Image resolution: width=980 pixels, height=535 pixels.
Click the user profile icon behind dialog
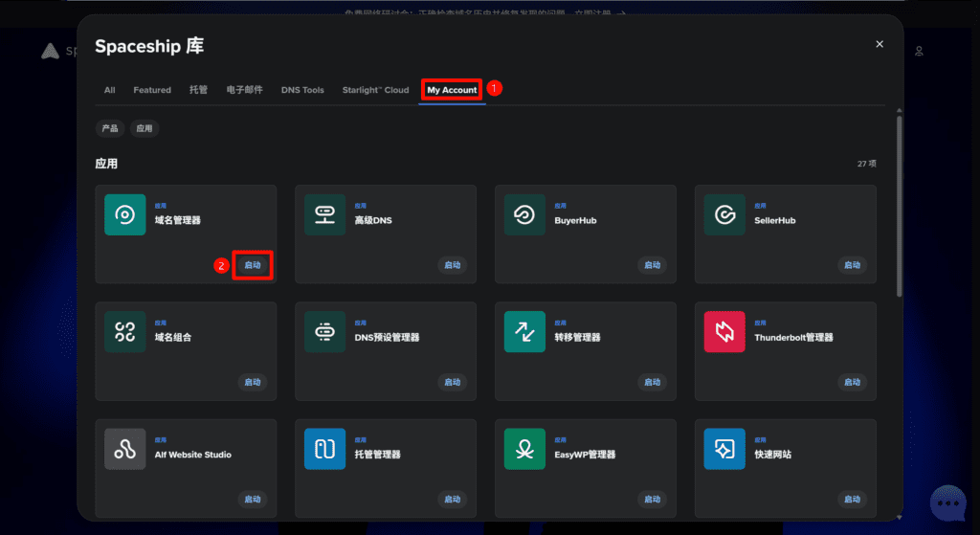tap(919, 52)
